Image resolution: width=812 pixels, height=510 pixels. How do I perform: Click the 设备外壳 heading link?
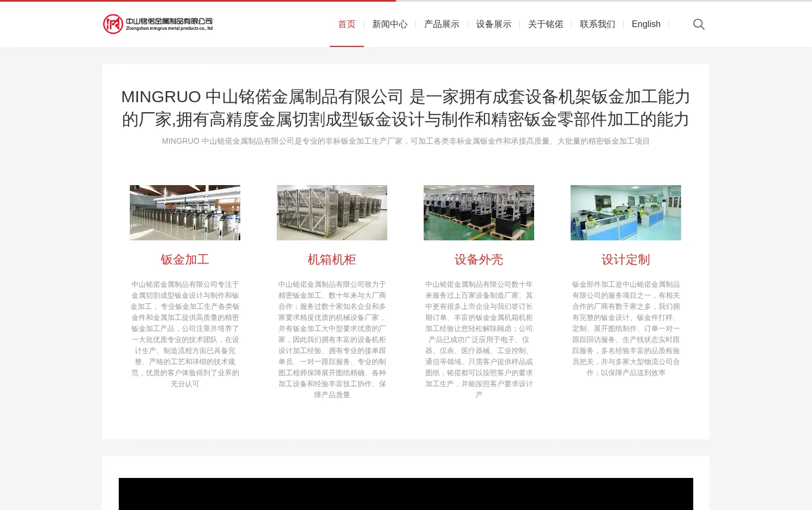tap(479, 260)
